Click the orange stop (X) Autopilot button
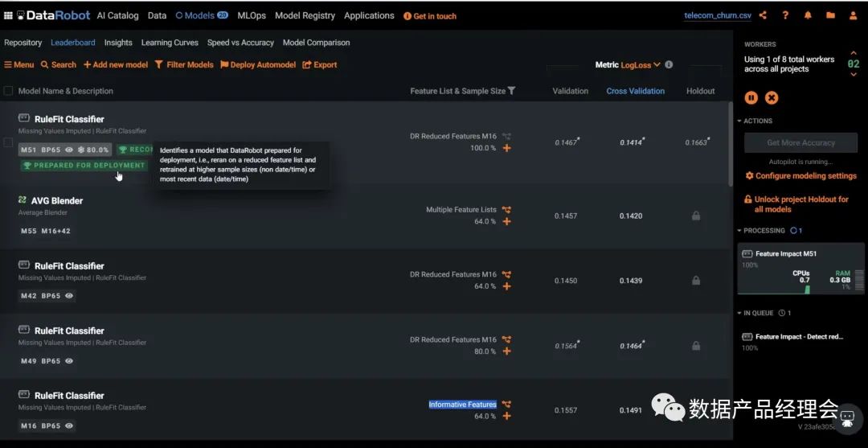Screen dimensions: 868x448 click(x=771, y=98)
